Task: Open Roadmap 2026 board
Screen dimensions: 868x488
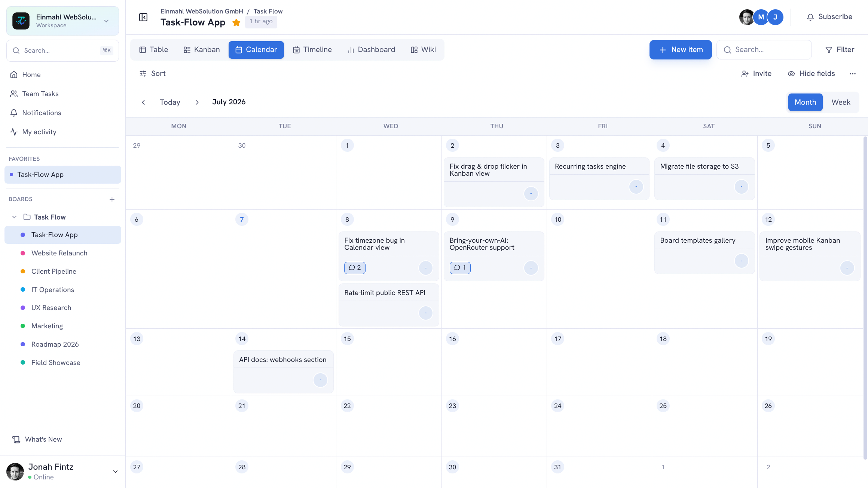Action: click(x=62, y=344)
